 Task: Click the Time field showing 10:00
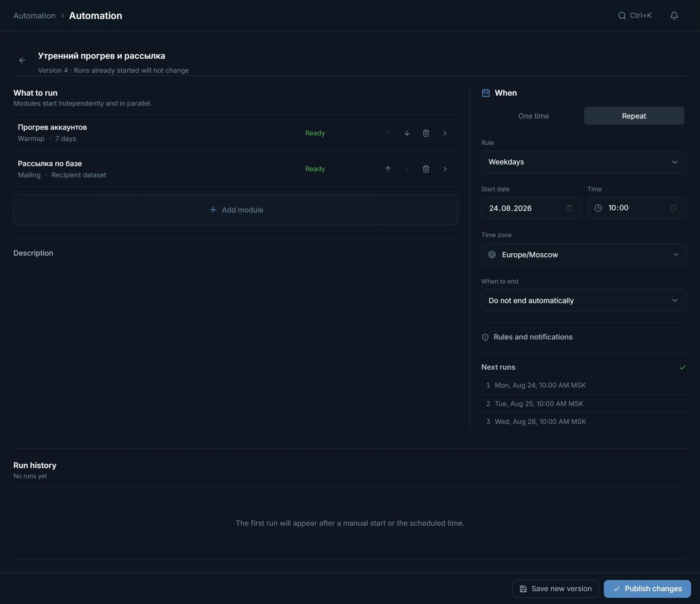click(x=637, y=208)
